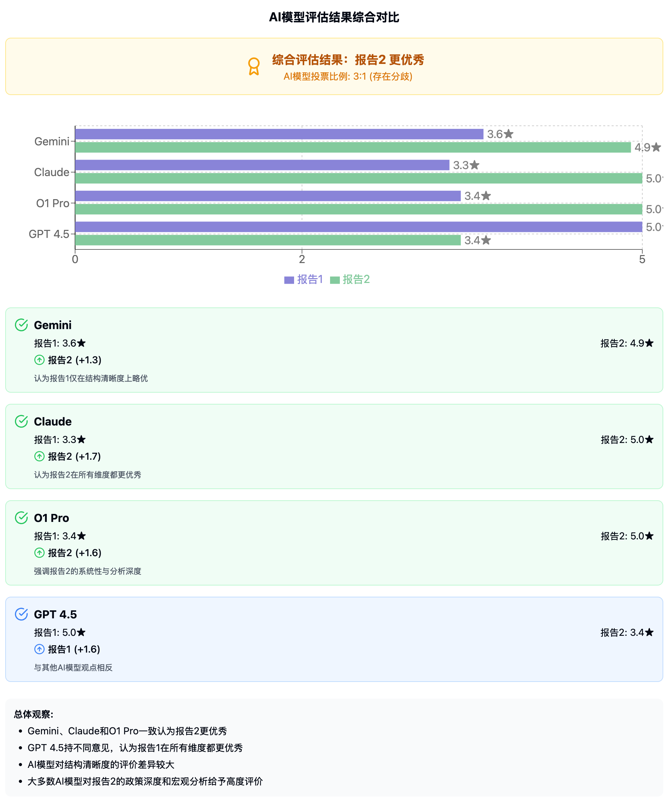Toggle the 报告1 legend entry
Screen dimensions: 672x807
coord(310,279)
